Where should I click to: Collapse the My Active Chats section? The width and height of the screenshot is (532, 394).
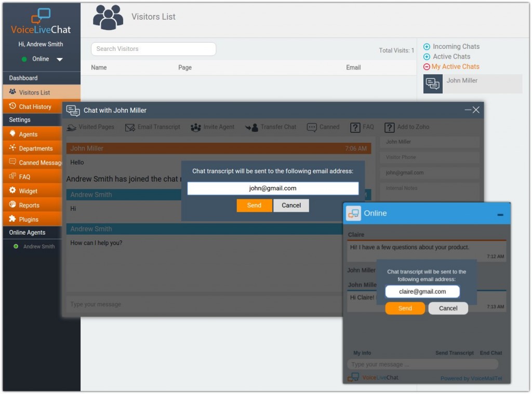tap(427, 67)
